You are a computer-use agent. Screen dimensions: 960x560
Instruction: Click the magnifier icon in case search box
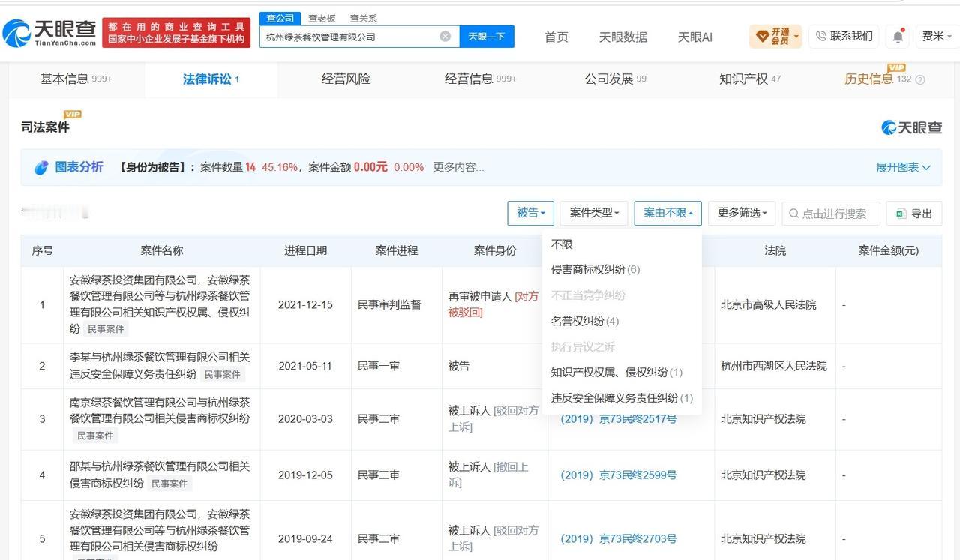(x=793, y=214)
